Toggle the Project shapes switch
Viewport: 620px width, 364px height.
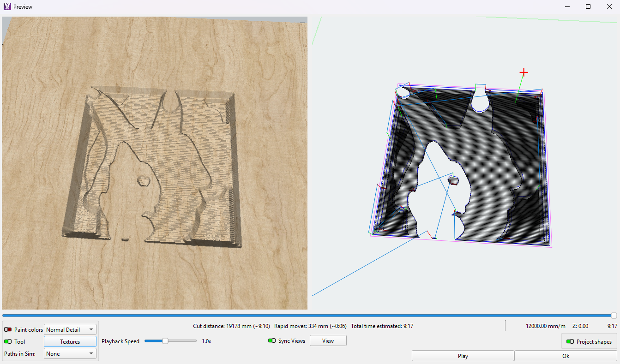(x=570, y=342)
